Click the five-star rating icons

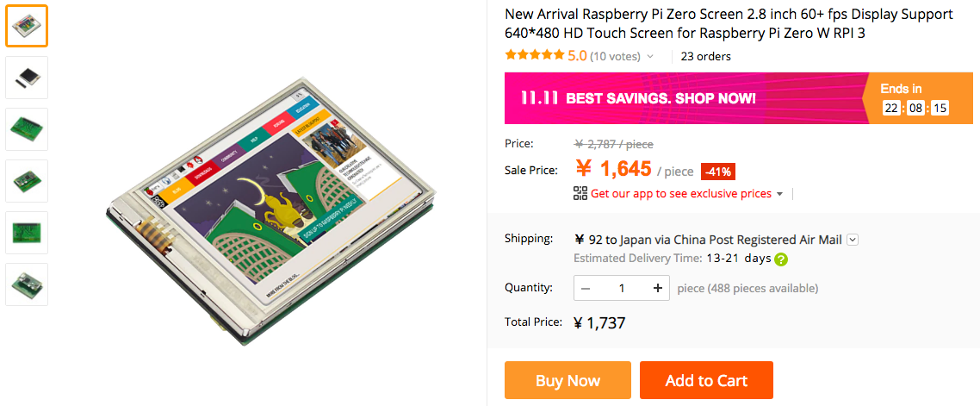coord(534,56)
